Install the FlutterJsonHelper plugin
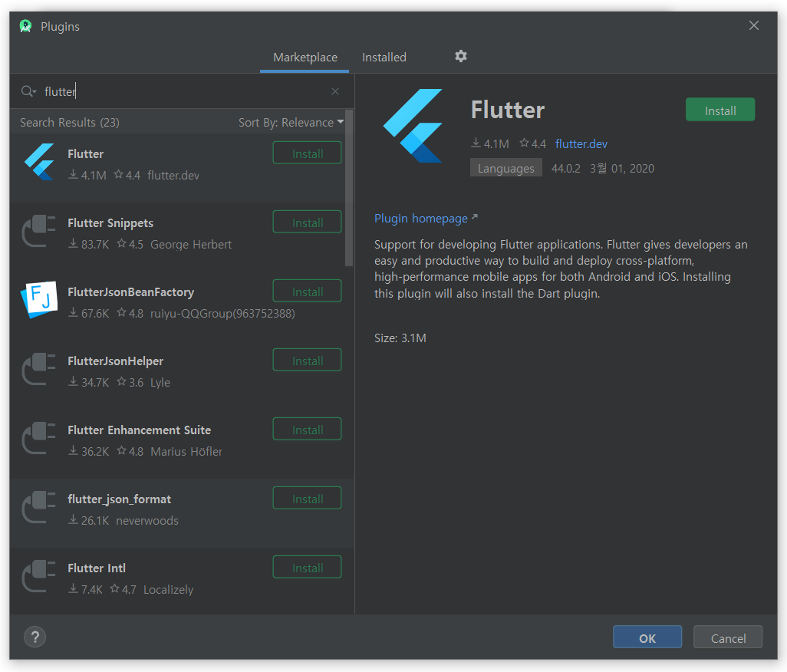 click(x=307, y=361)
